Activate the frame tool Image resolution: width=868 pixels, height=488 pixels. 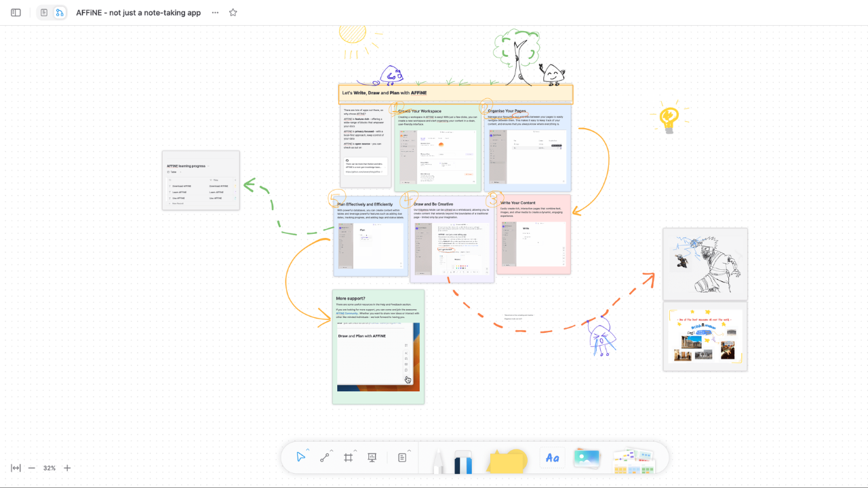[x=349, y=457]
